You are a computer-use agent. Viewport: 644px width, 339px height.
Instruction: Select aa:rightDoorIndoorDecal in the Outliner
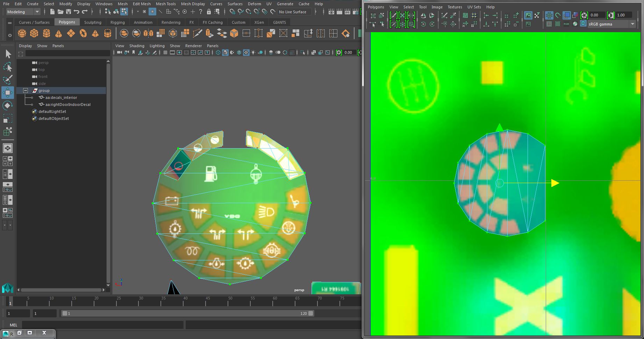coord(68,104)
